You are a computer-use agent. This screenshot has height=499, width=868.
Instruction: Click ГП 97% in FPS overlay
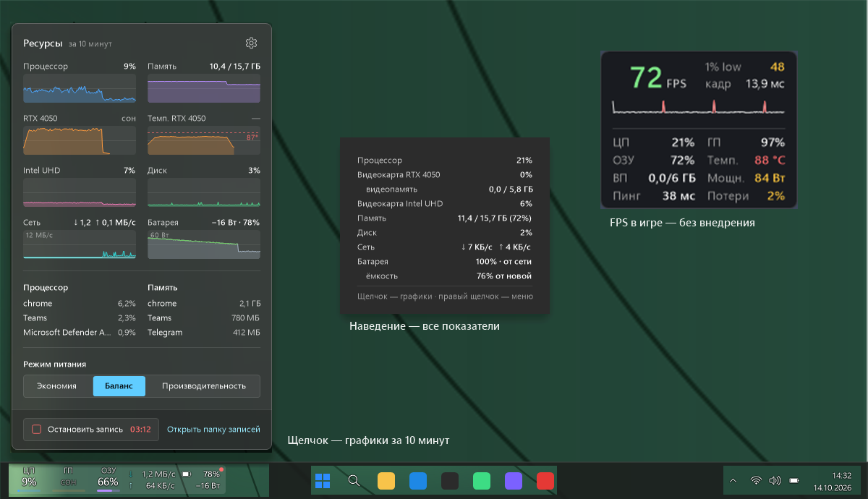(746, 142)
